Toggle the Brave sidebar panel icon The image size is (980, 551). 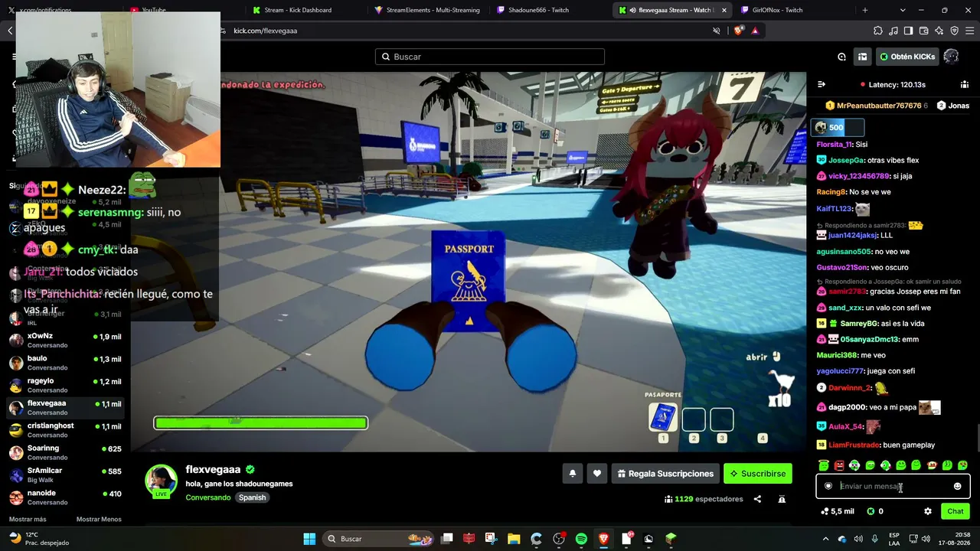point(908,31)
